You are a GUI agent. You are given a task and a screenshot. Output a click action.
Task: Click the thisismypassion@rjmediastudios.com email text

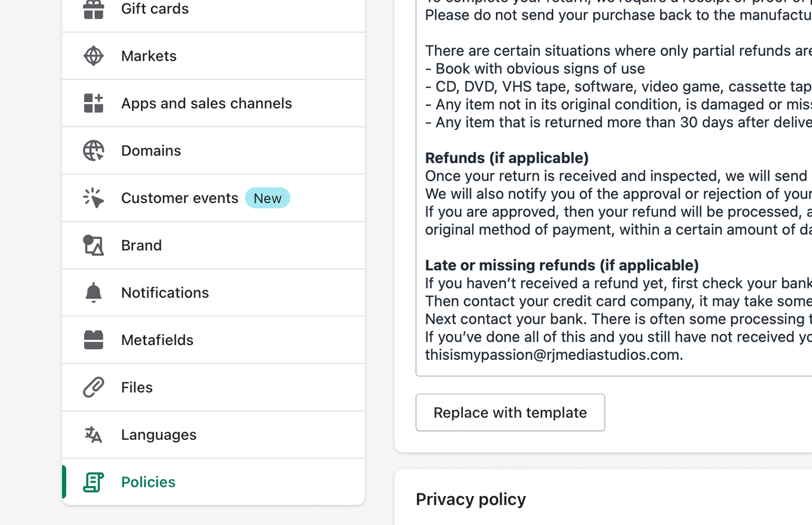(554, 354)
